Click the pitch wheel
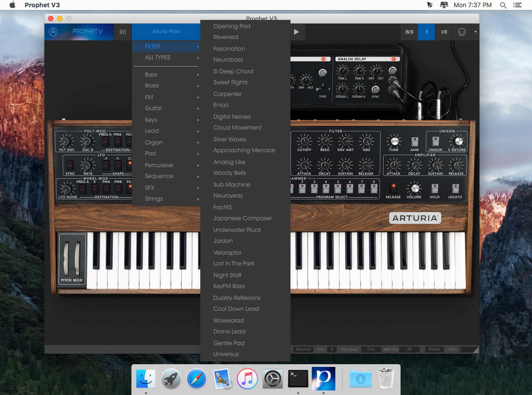The width and height of the screenshot is (532, 395). point(67,258)
